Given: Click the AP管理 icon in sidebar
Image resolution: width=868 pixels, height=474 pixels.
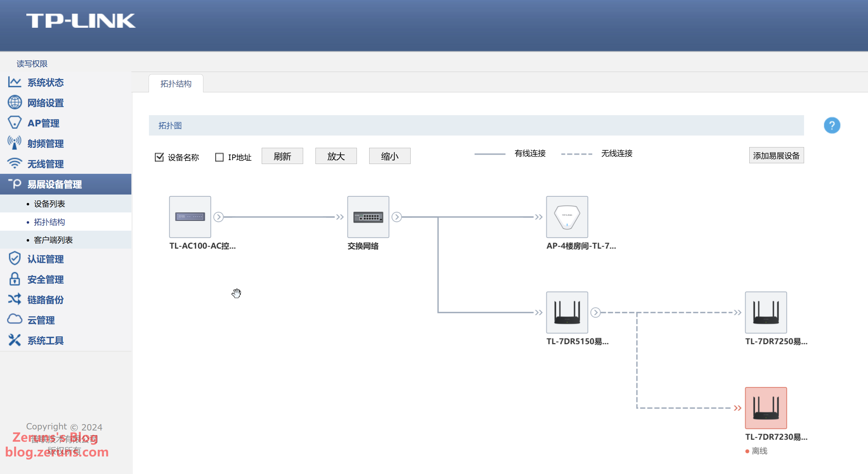Looking at the screenshot, I should pyautogui.click(x=14, y=123).
